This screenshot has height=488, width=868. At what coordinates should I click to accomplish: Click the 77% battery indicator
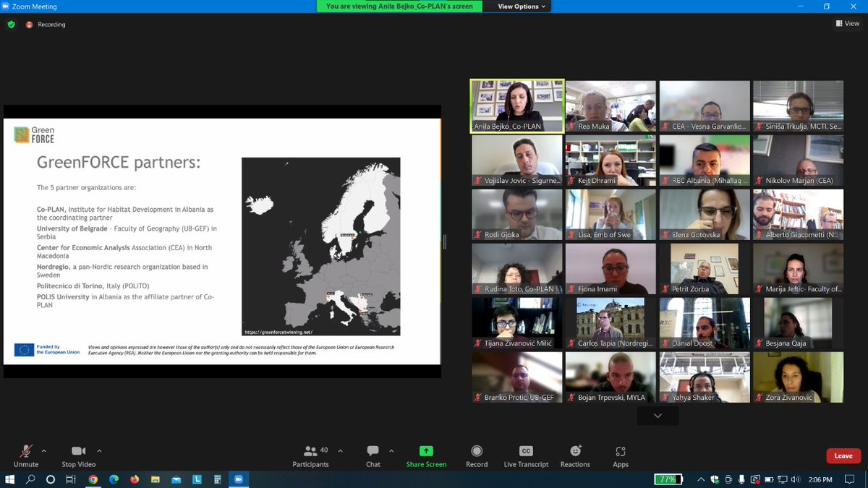668,479
